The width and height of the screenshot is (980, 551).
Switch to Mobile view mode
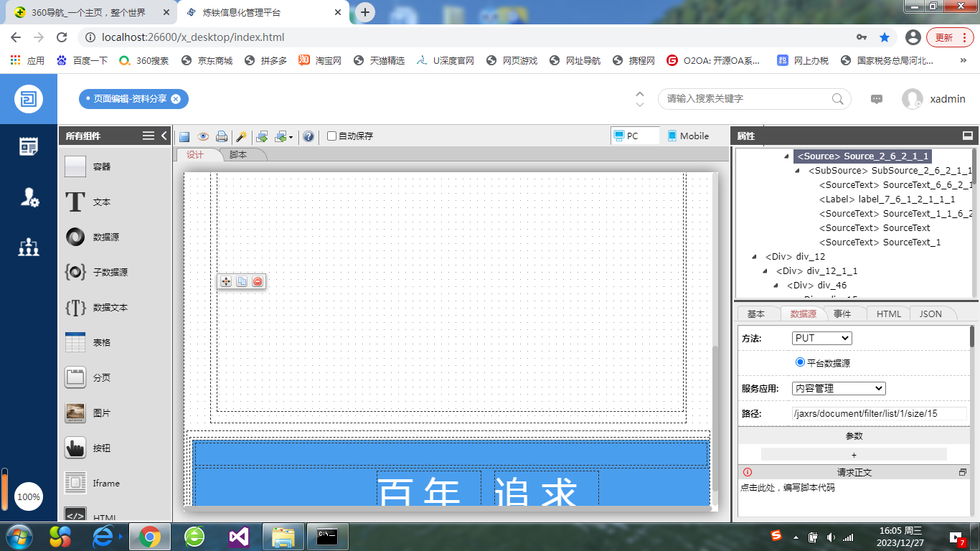point(688,136)
